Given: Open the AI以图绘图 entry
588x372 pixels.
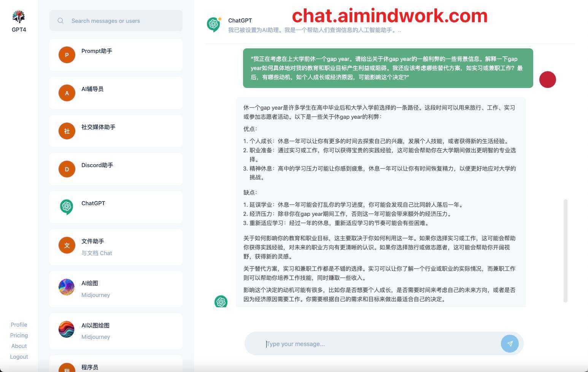Looking at the screenshot, I should coord(116,331).
